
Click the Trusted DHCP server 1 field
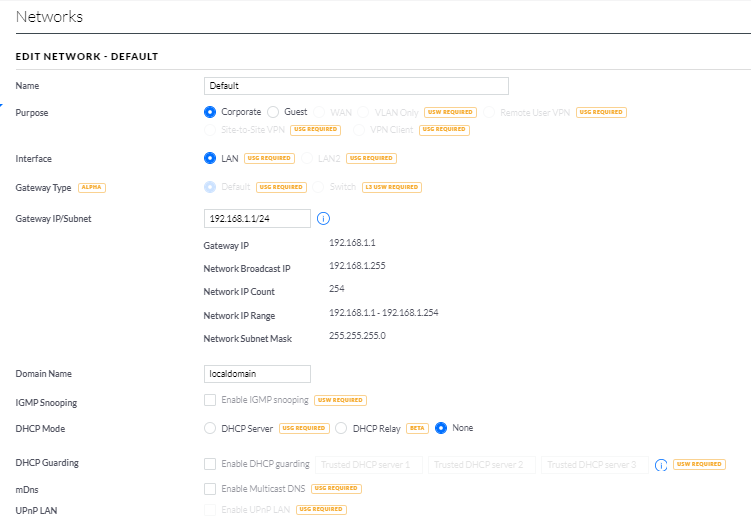[x=369, y=465]
